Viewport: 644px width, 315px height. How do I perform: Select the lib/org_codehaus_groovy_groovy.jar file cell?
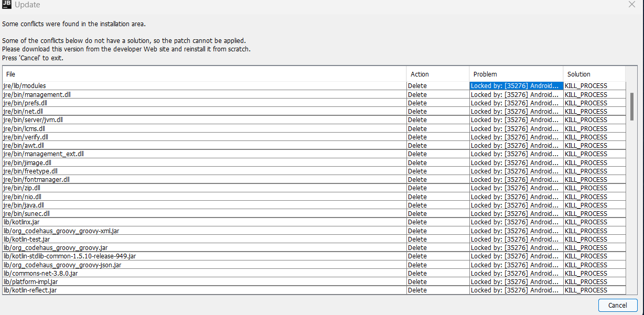205,247
